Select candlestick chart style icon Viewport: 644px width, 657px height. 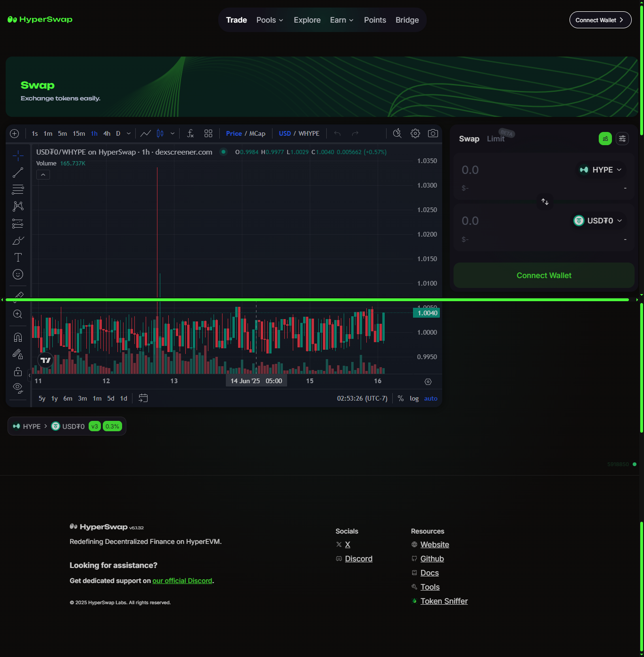click(160, 133)
